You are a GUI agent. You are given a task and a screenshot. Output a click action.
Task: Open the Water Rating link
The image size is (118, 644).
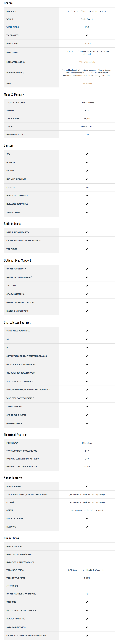[x=13, y=27]
